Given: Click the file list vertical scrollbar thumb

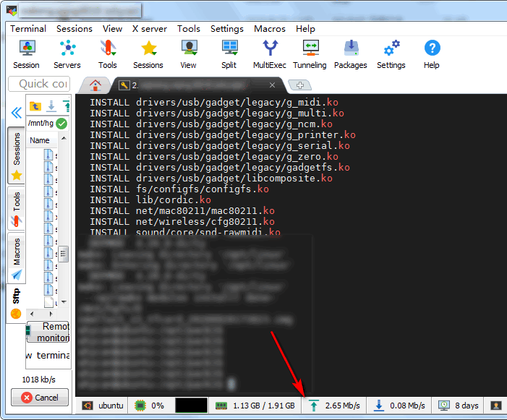Looking at the screenshot, I should (x=64, y=254).
